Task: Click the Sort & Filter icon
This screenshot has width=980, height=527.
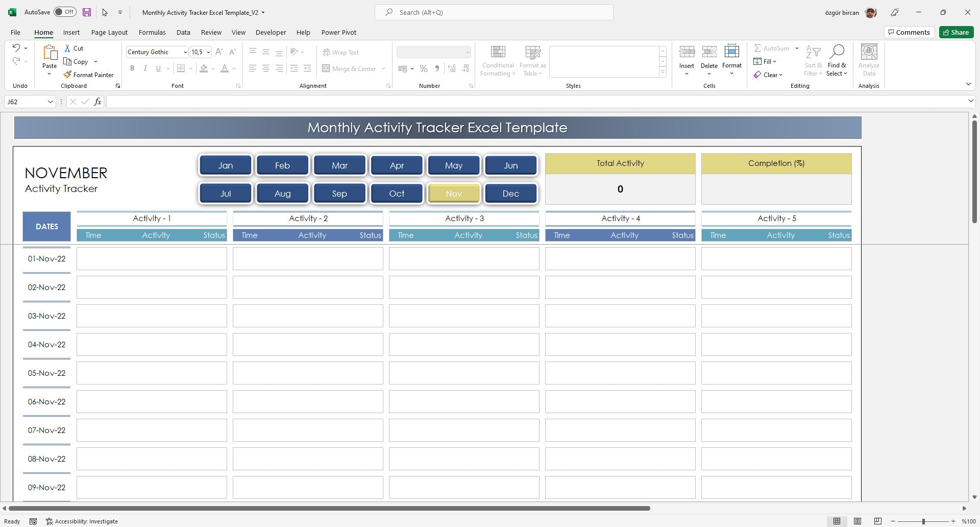Action: click(x=813, y=60)
